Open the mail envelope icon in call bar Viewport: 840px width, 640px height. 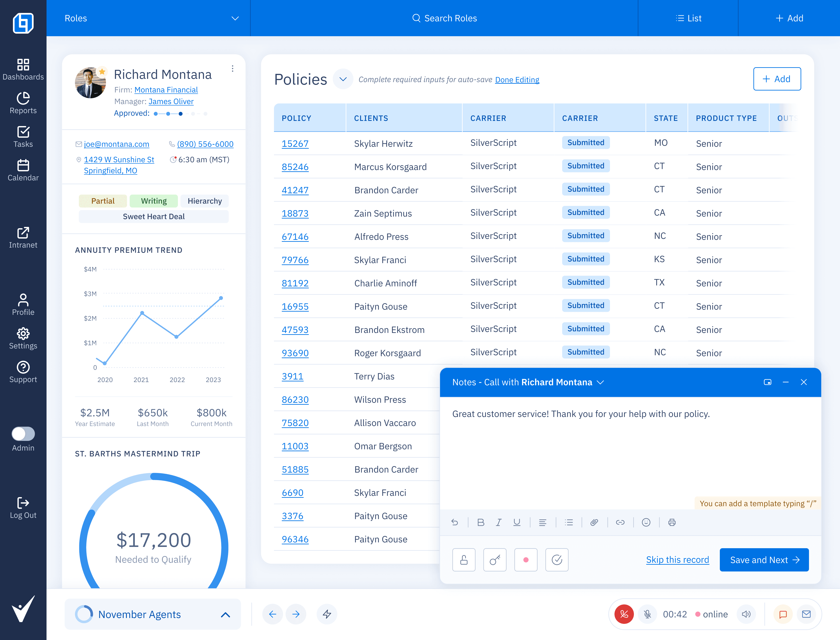point(806,614)
